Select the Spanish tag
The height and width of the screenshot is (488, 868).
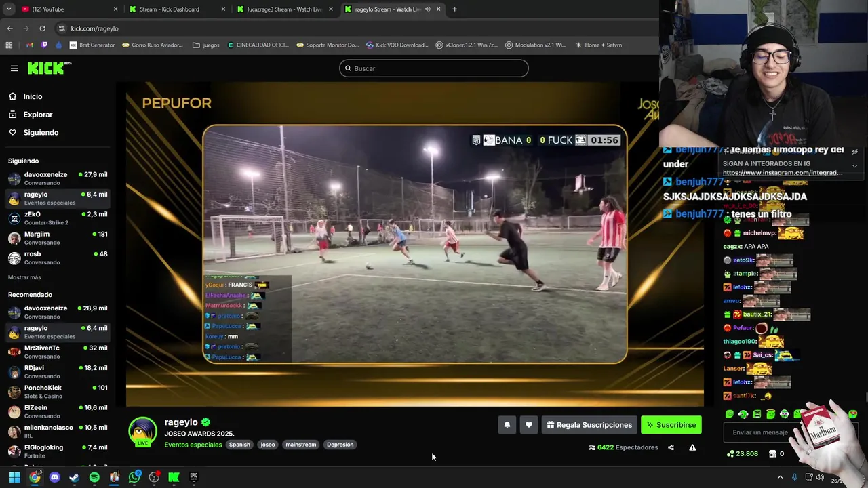point(239,445)
